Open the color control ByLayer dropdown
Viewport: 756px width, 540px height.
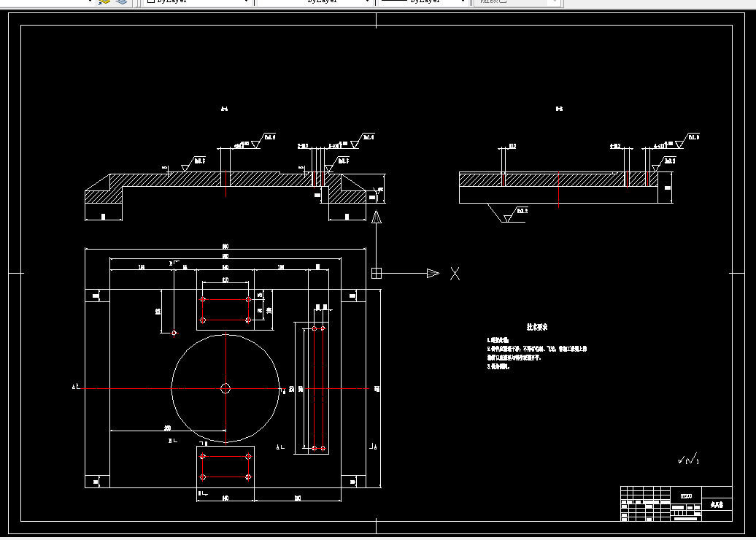(198, 2)
